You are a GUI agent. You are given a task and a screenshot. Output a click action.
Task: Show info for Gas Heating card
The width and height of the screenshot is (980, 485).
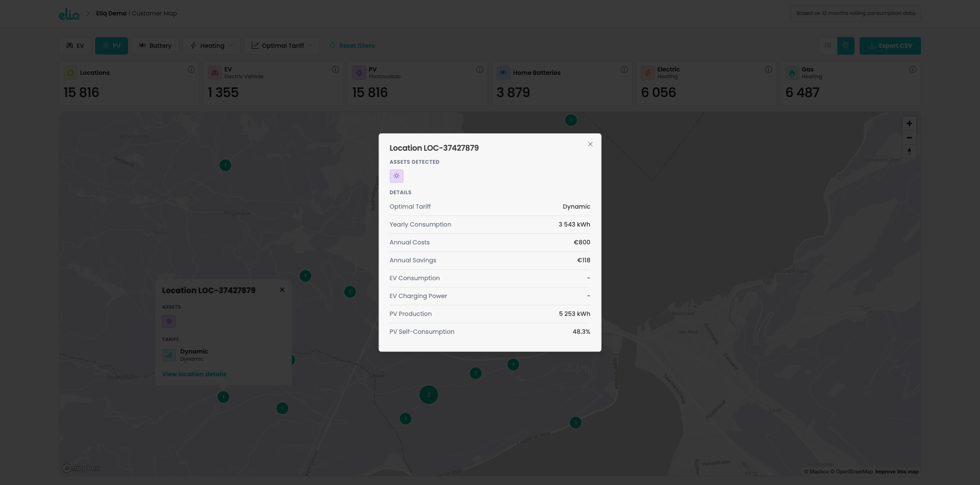(913, 70)
